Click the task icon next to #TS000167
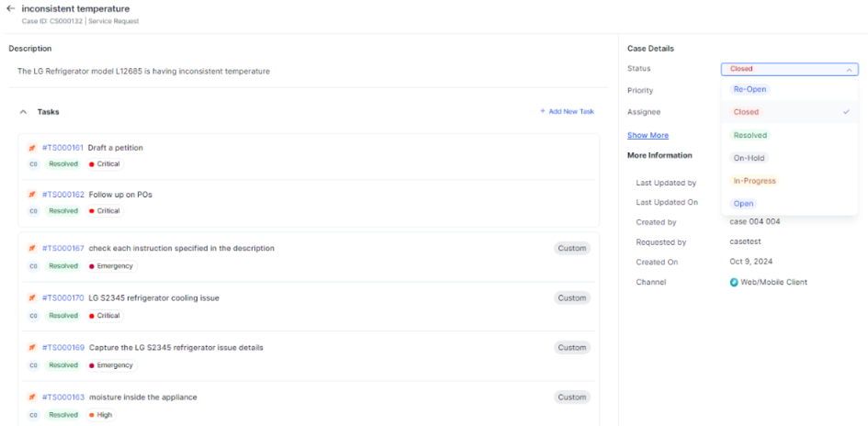Viewport: 868px width, 426px height. click(33, 249)
